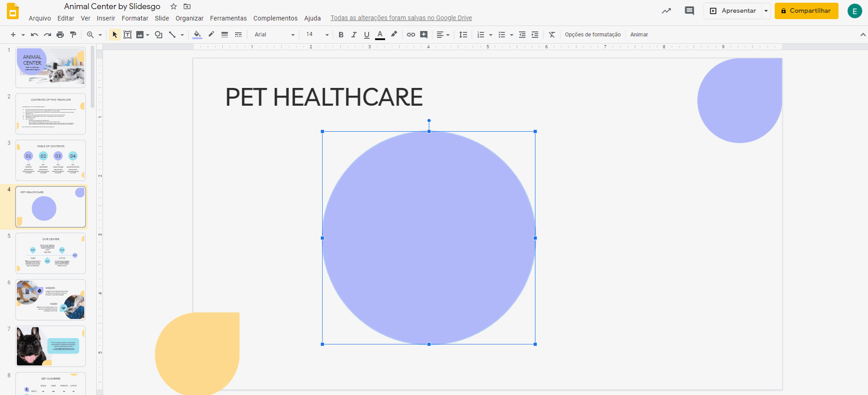The width and height of the screenshot is (868, 395).
Task: Undo the last action
Action: (x=35, y=35)
